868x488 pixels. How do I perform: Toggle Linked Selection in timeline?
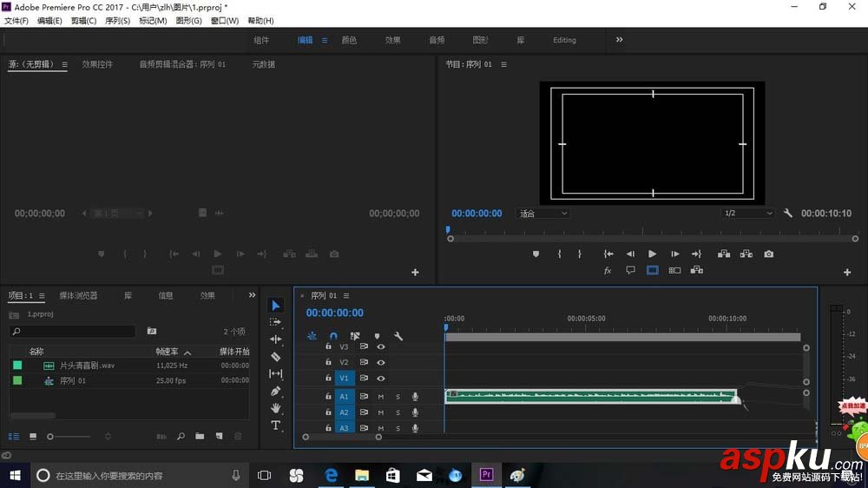355,336
